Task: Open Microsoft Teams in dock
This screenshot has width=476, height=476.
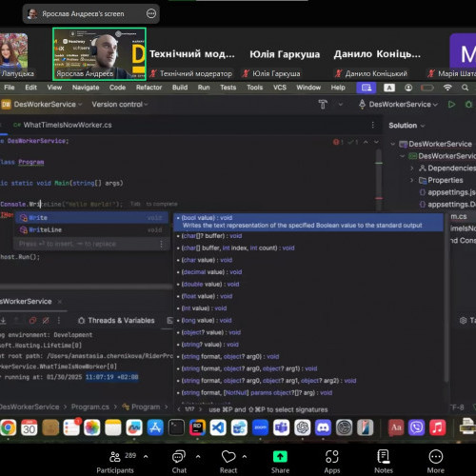Action: (x=281, y=427)
